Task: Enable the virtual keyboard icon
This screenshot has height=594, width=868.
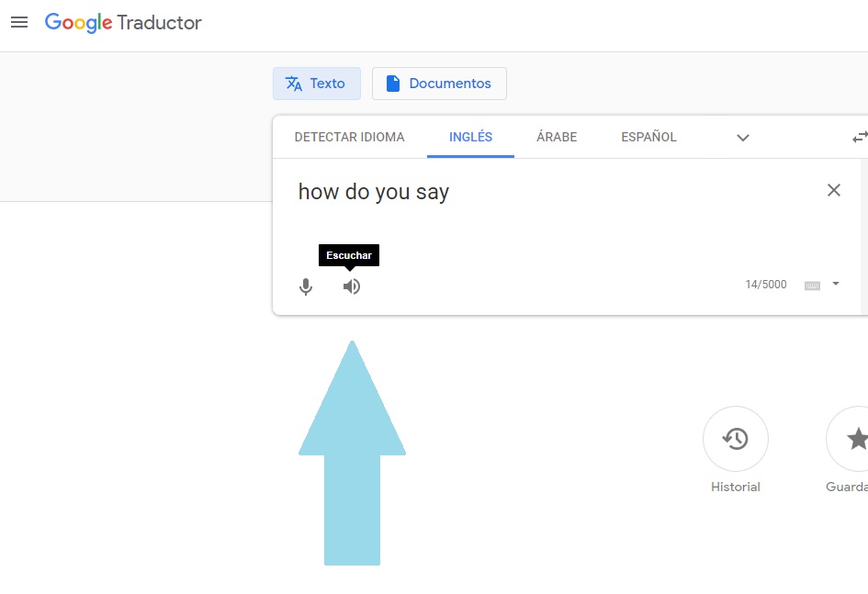Action: pos(812,286)
